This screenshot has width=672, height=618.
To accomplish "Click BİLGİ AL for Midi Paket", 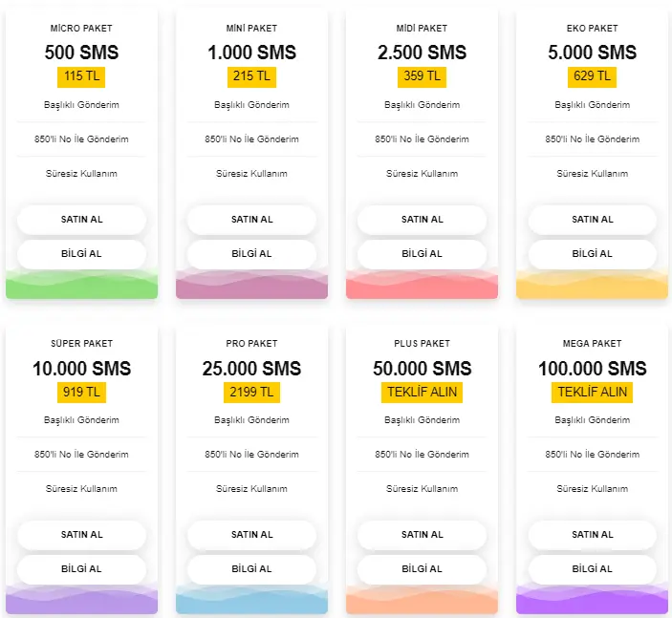I will click(422, 253).
